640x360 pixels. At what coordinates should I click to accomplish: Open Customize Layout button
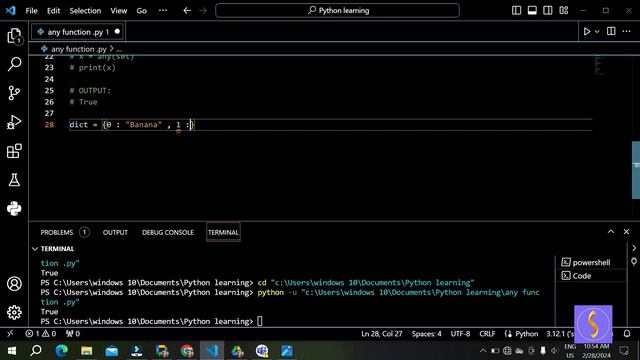coord(564,10)
